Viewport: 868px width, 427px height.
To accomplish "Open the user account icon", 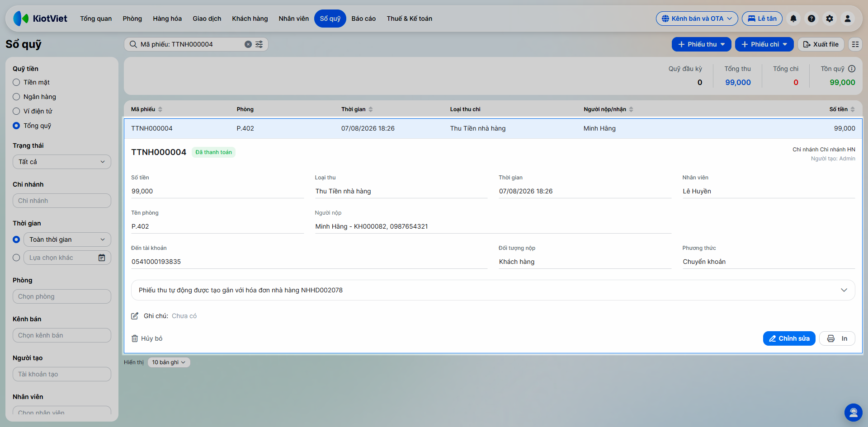I will click(x=848, y=19).
